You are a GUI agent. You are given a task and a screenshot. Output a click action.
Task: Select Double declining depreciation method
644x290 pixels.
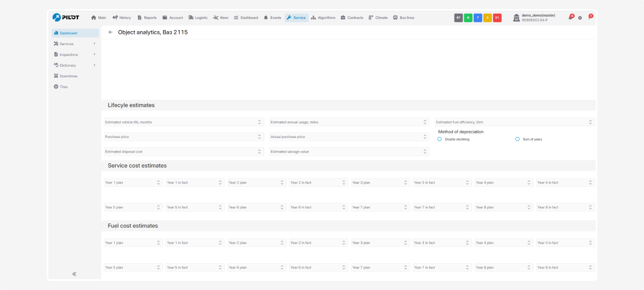tap(440, 139)
